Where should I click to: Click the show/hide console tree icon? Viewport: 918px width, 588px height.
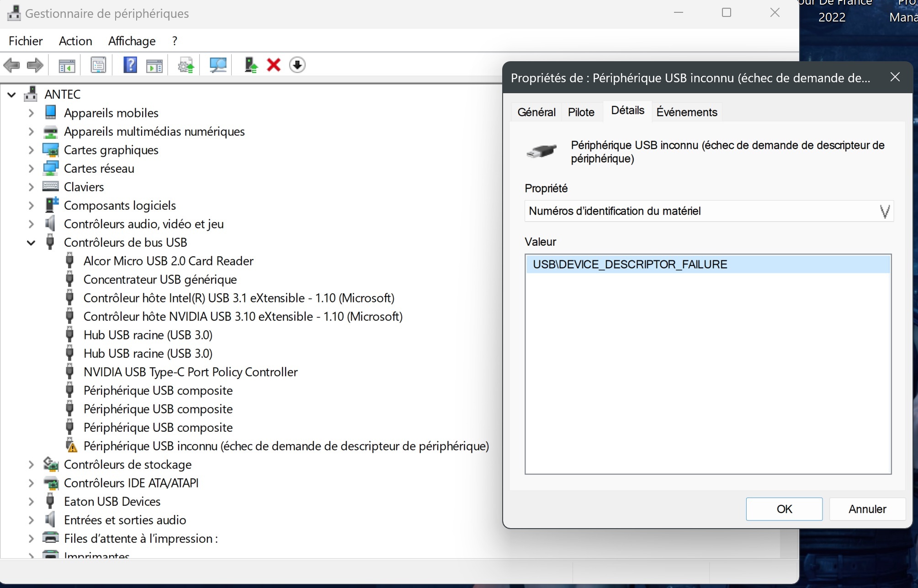[x=67, y=65]
